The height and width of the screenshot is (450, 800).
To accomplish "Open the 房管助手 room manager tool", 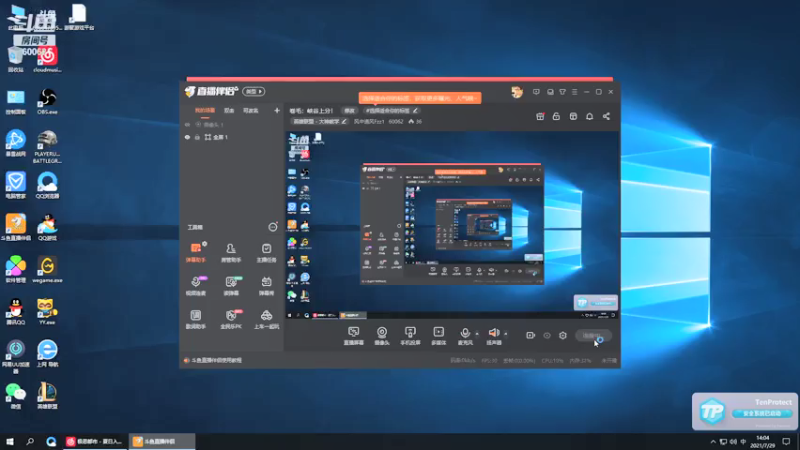I will pos(231,253).
